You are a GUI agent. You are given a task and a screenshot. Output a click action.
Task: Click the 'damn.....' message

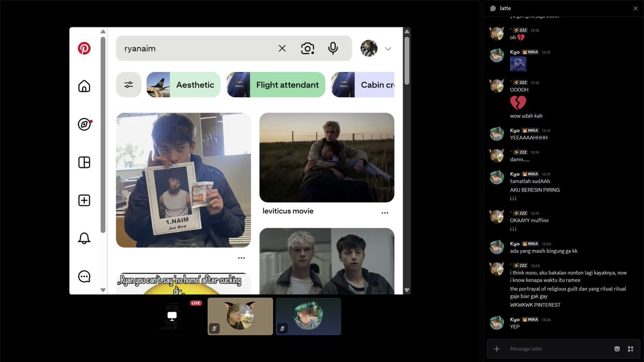pos(520,160)
